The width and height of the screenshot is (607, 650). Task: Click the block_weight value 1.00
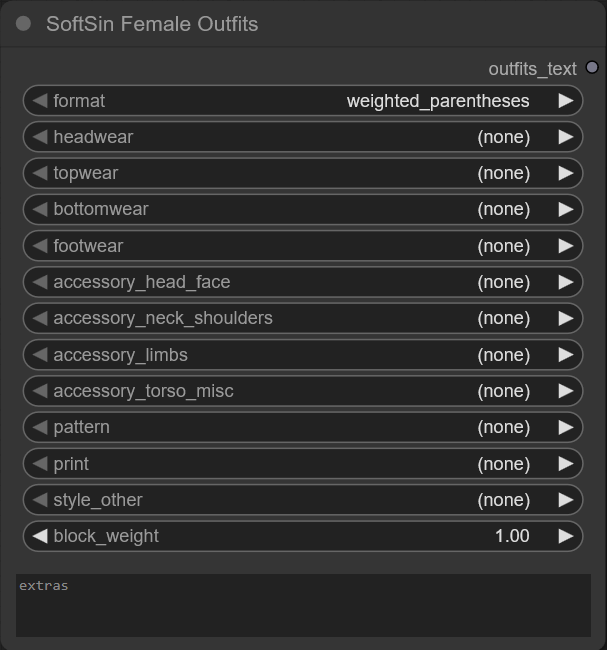511,536
